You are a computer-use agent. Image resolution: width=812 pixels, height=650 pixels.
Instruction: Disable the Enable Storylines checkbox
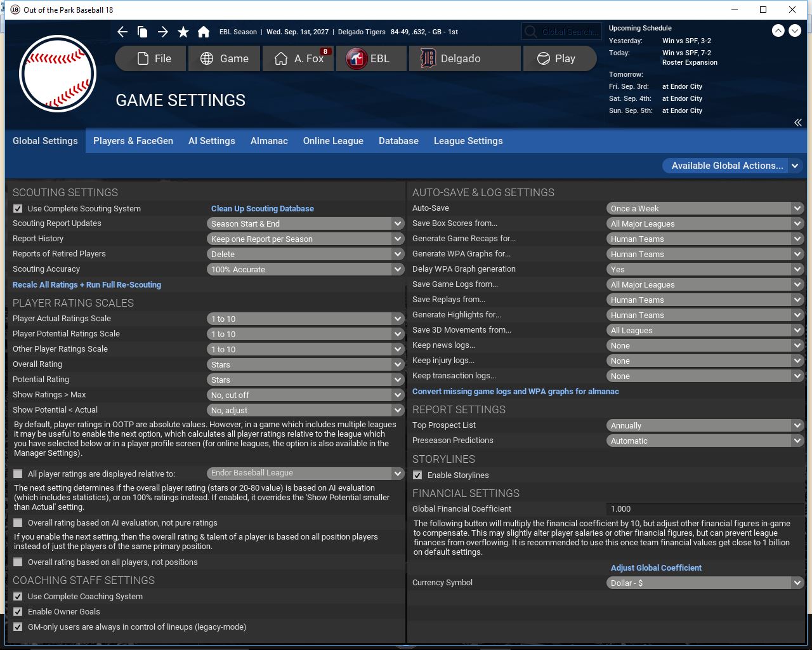click(x=417, y=475)
